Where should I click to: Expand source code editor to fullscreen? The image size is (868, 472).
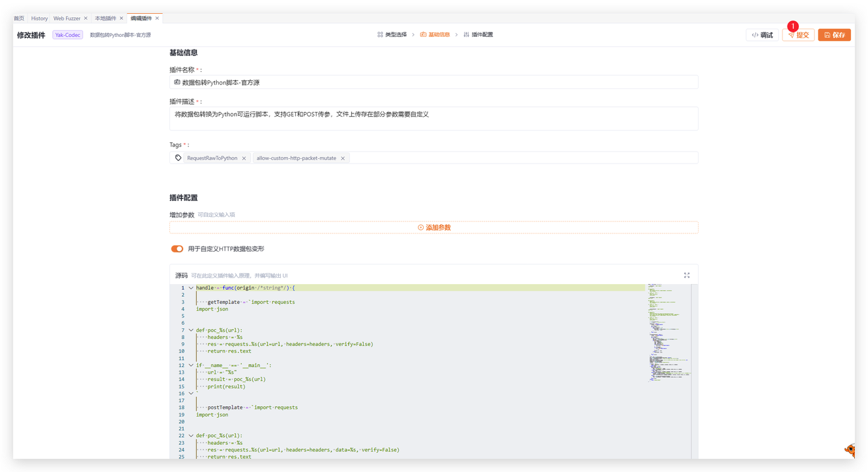687,276
